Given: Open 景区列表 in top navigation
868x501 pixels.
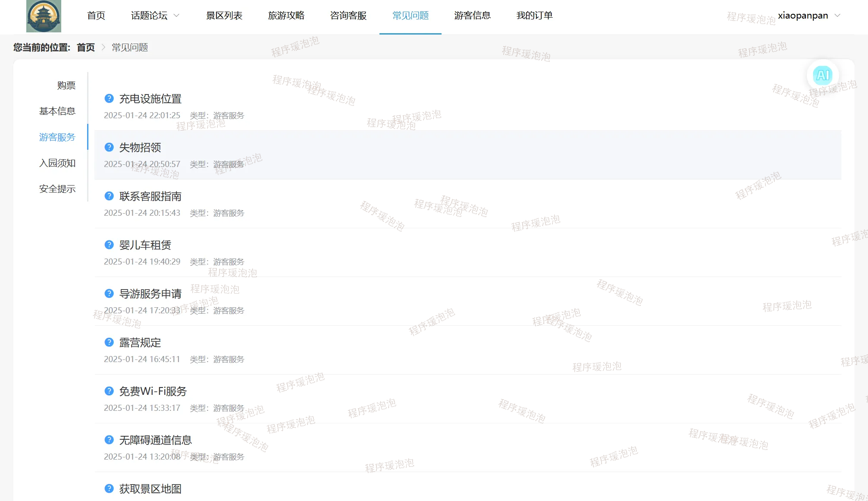Looking at the screenshot, I should tap(224, 16).
